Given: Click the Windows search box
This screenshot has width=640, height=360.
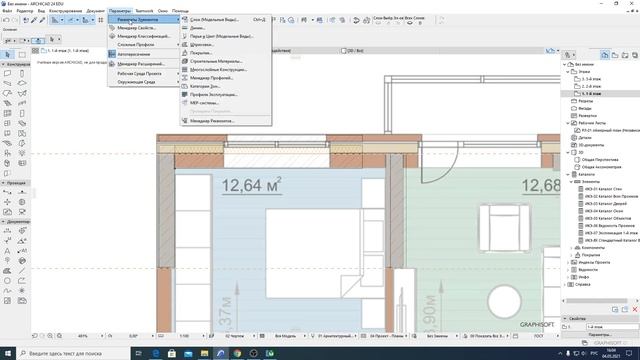Looking at the screenshot, I should coord(73,353).
